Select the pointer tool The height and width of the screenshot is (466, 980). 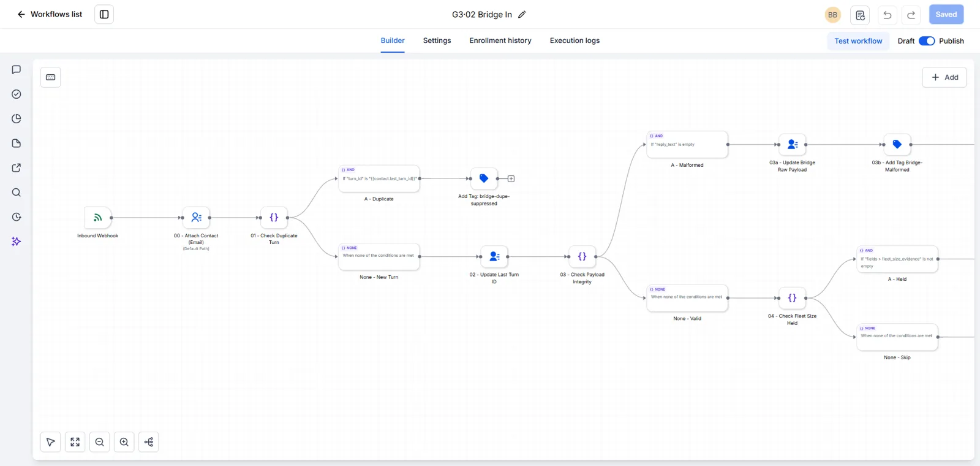[x=51, y=442]
